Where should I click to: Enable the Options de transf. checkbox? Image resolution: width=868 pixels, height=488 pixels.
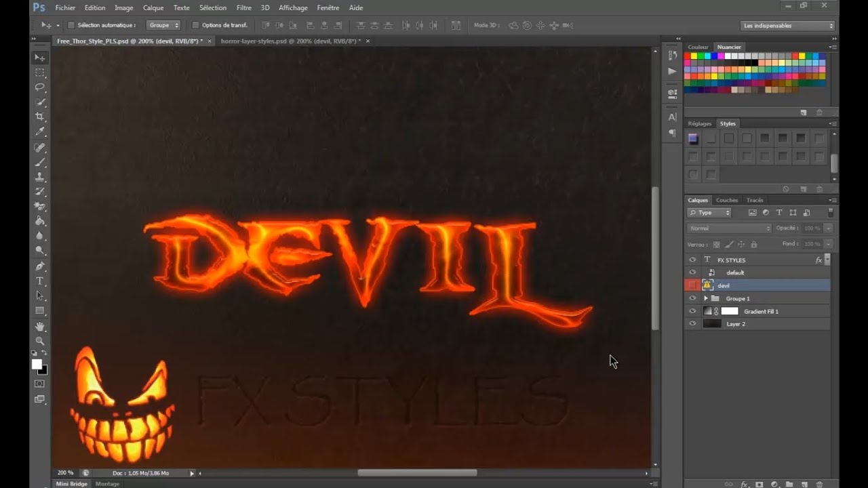click(x=196, y=25)
